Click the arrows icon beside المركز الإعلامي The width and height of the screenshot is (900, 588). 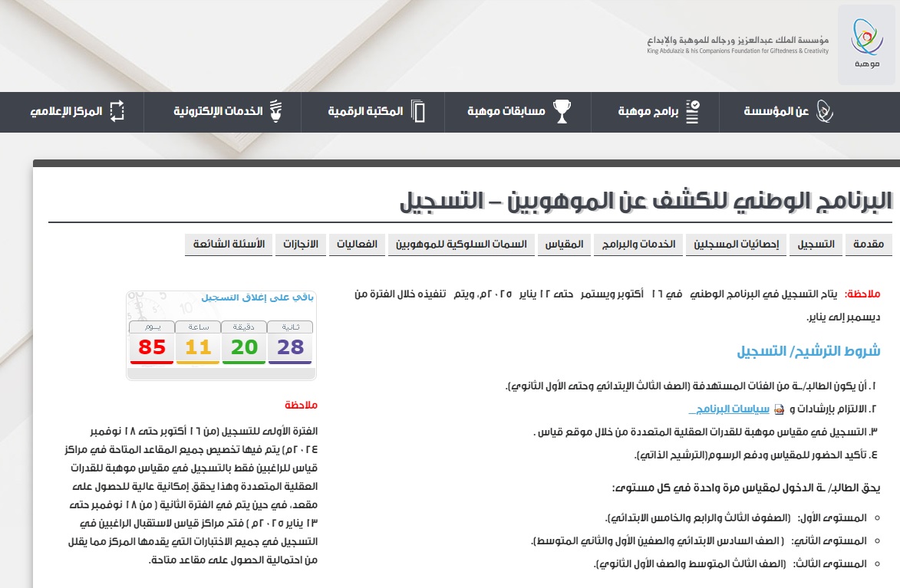point(117,110)
